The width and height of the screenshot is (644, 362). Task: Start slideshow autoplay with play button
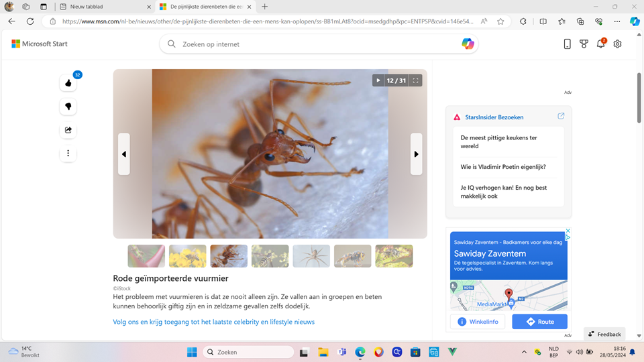click(378, 80)
